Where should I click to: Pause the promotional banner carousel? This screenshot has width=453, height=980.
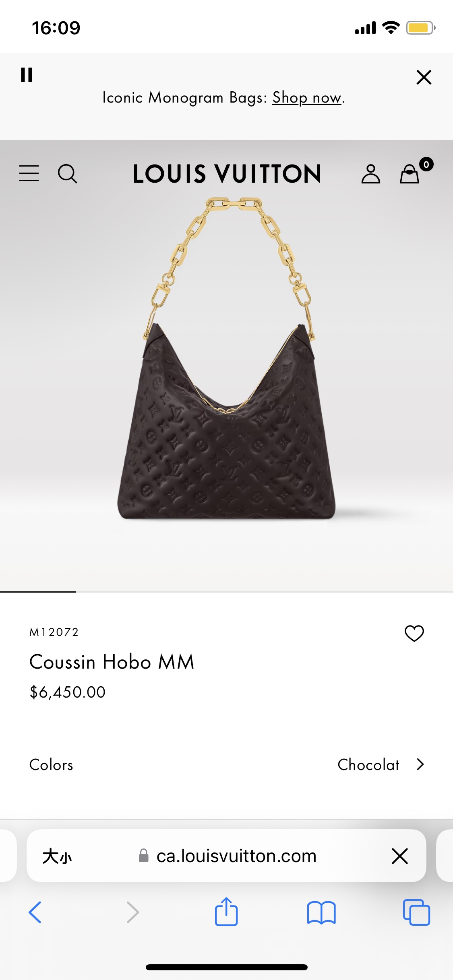tap(27, 75)
